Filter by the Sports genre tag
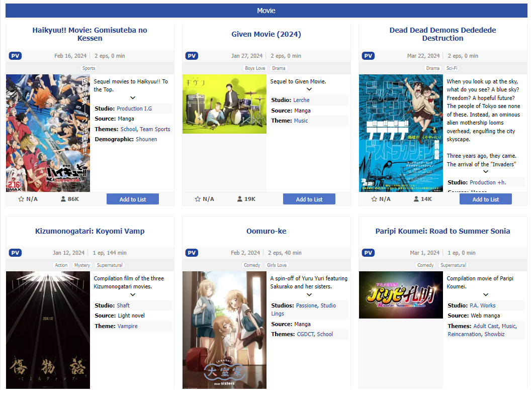Viewport: 532px width, 417px height. [x=89, y=68]
